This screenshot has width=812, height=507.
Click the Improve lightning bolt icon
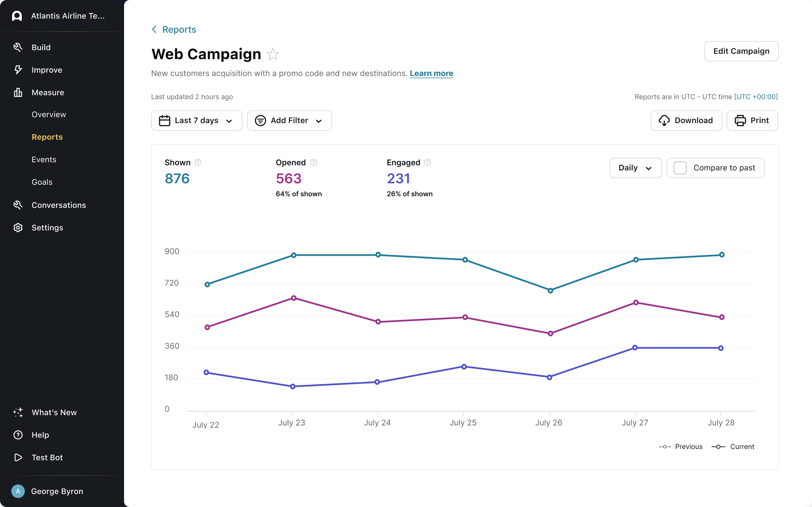coord(18,70)
